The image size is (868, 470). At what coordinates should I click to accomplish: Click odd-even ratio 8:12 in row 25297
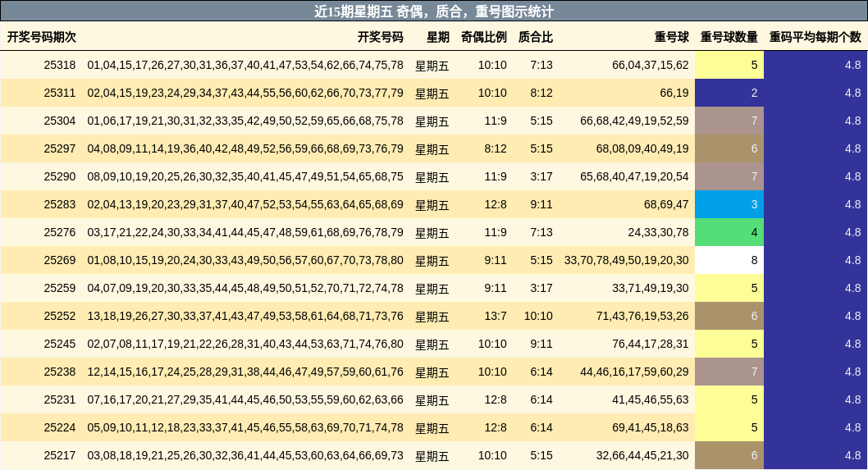pos(496,149)
